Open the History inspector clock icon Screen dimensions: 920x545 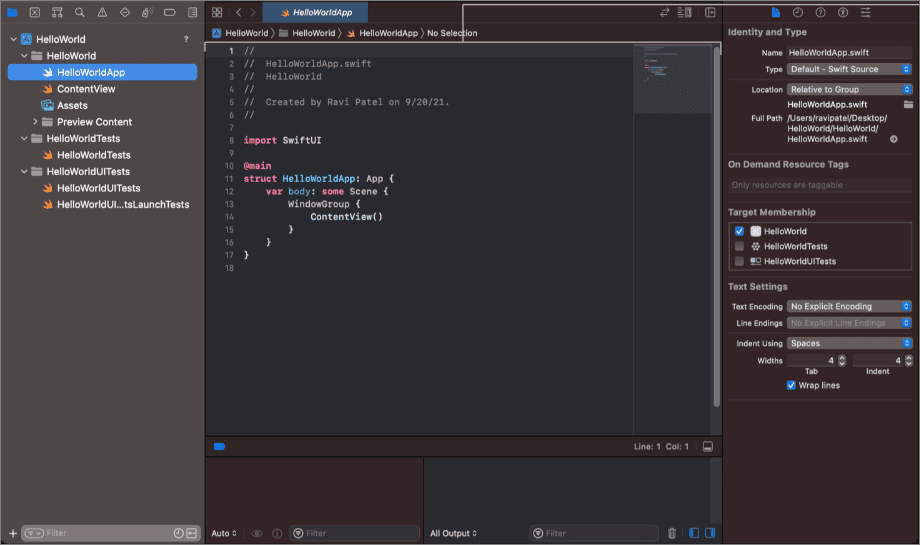click(798, 13)
